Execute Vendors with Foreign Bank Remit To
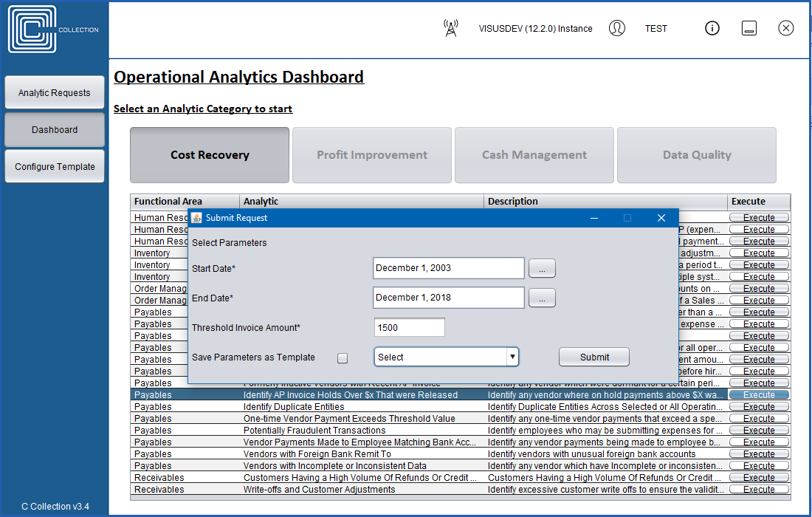812x517 pixels. coord(759,454)
